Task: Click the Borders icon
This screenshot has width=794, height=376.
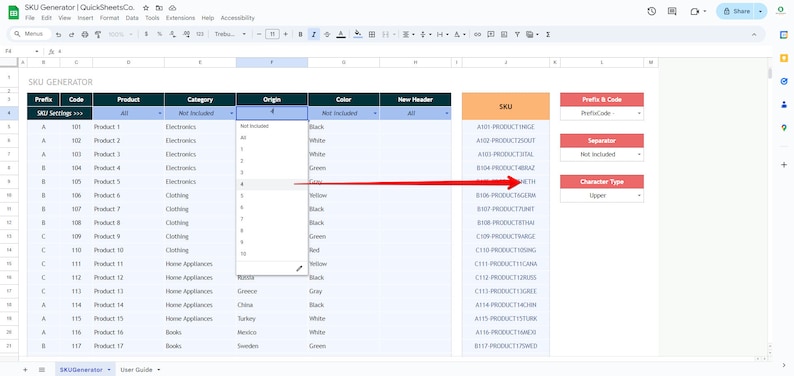Action: pyautogui.click(x=372, y=34)
